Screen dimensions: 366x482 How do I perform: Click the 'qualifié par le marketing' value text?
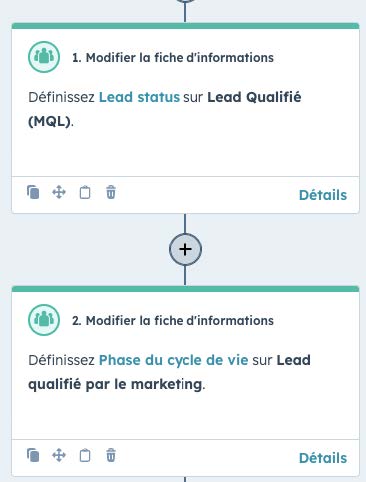(115, 384)
